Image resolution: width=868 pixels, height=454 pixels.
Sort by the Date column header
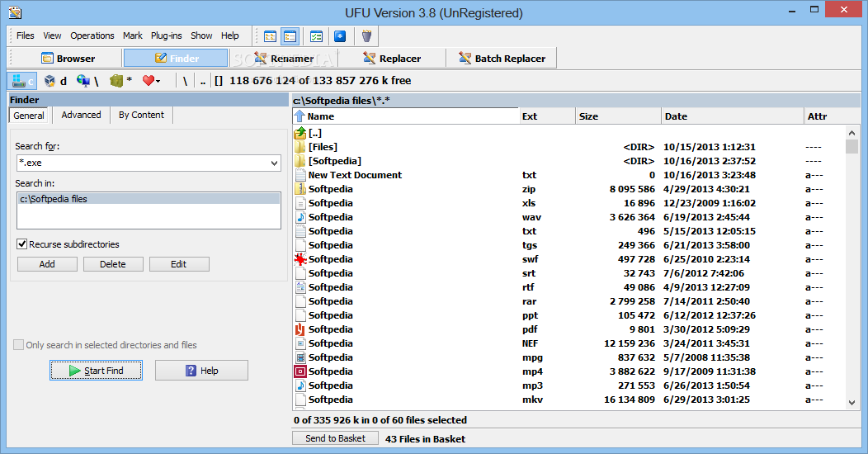pyautogui.click(x=733, y=116)
